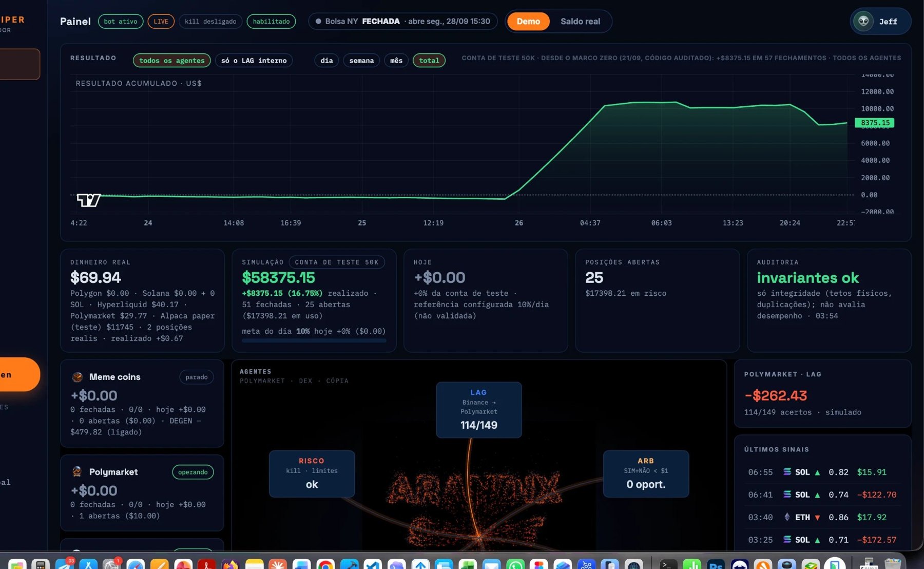Image resolution: width=924 pixels, height=569 pixels.
Task: Click the ETH coin icon in 03:40 signal
Action: click(787, 517)
